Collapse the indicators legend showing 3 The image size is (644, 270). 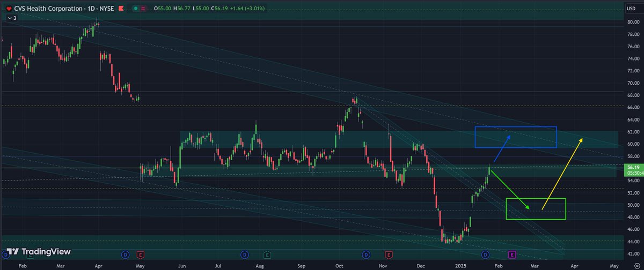[12, 18]
